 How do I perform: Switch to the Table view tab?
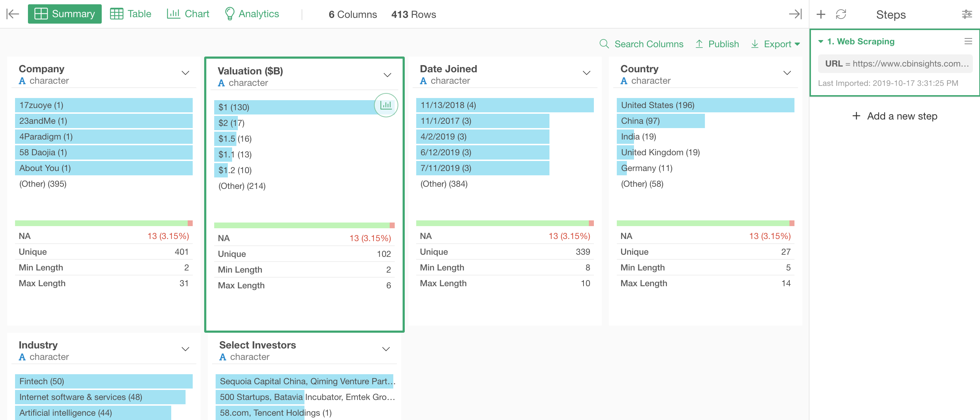pyautogui.click(x=130, y=14)
